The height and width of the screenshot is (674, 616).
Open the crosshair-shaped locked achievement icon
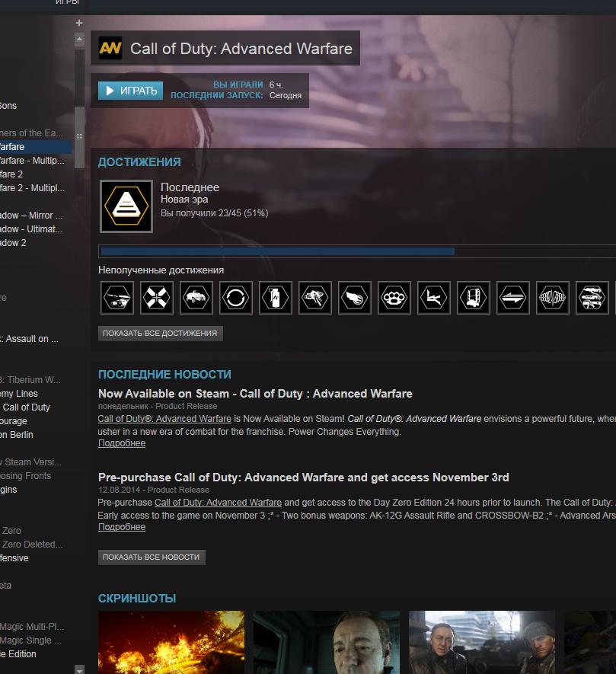(x=157, y=298)
